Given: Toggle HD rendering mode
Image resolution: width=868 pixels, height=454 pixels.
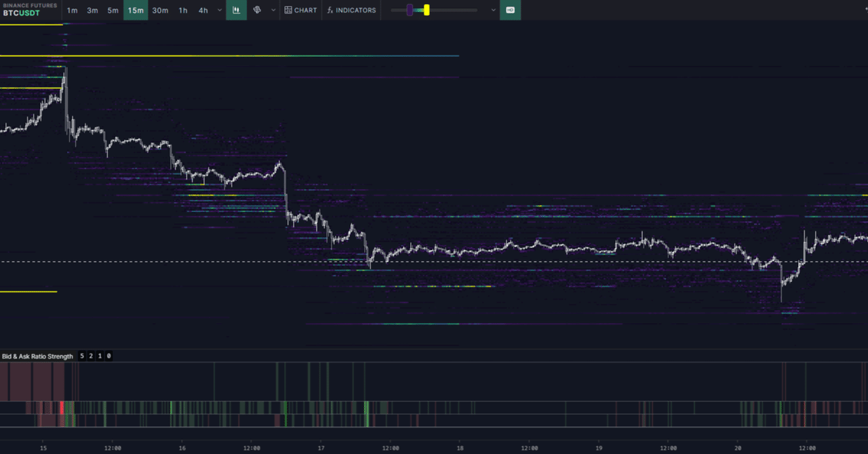Looking at the screenshot, I should 510,10.
